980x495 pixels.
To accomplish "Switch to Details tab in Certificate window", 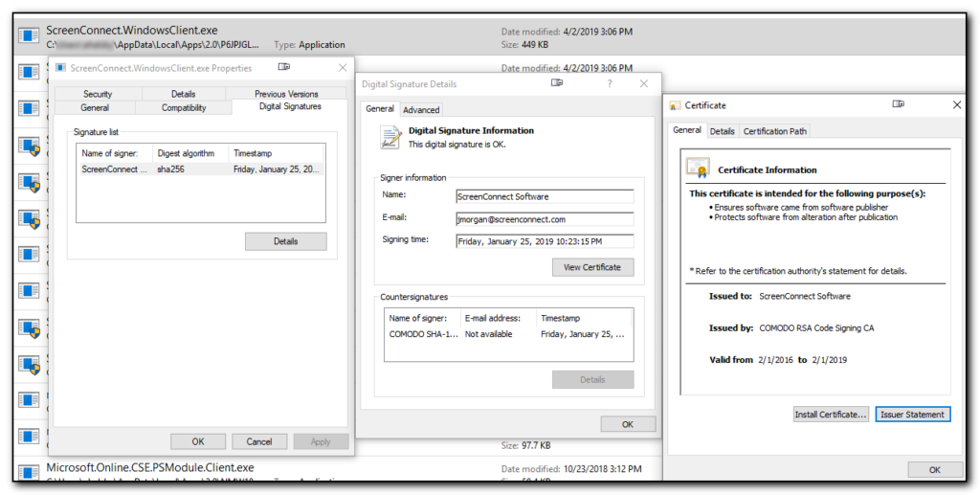I will 722,131.
